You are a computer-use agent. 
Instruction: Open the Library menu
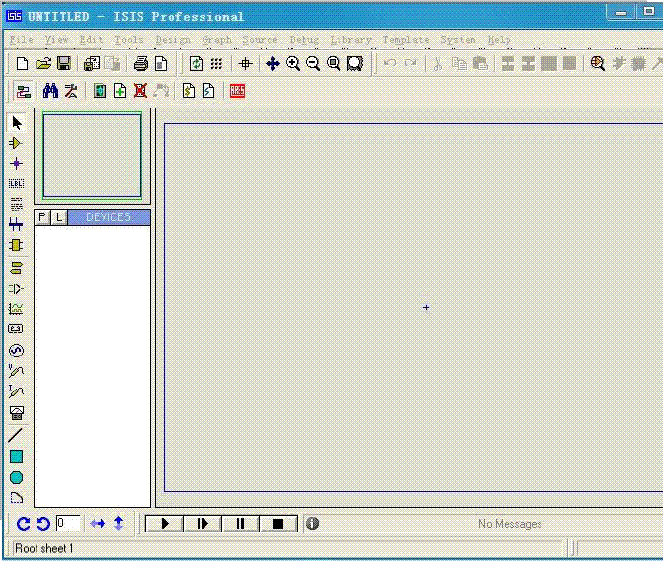351,40
